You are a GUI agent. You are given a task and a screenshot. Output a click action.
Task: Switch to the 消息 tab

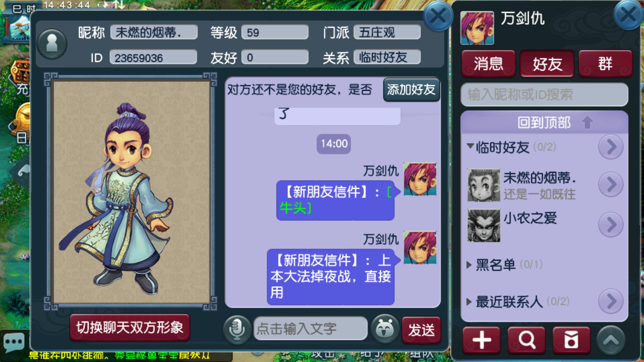tap(488, 64)
